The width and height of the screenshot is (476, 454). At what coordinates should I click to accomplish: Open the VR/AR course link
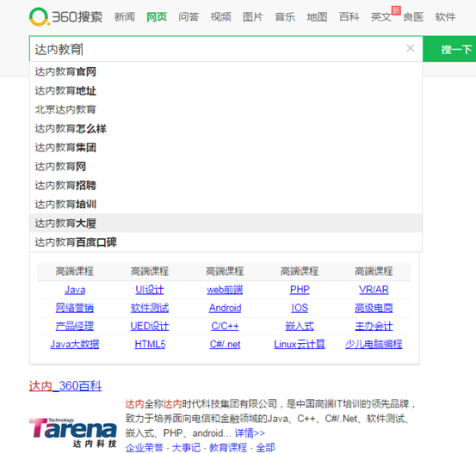pyautogui.click(x=374, y=290)
